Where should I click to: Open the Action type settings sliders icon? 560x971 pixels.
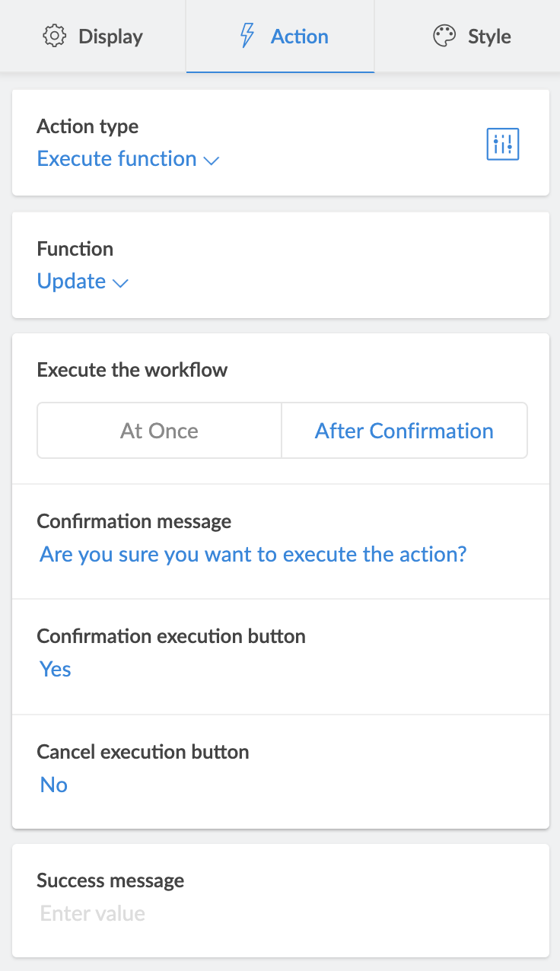pyautogui.click(x=502, y=144)
